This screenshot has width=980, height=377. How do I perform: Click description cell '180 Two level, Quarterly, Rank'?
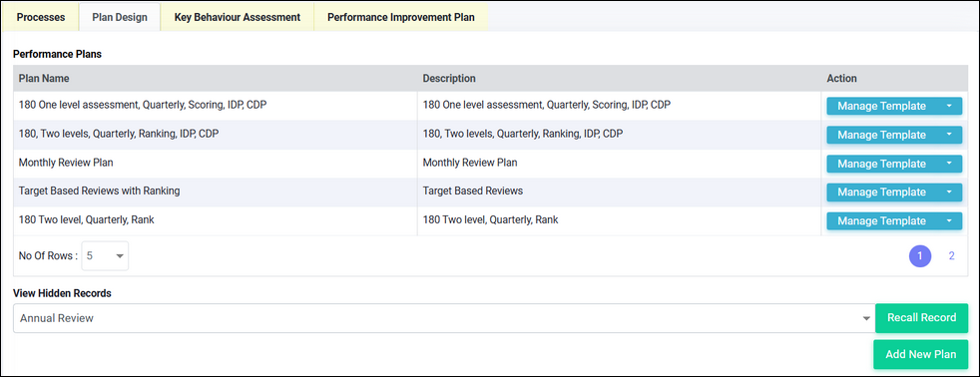pyautogui.click(x=491, y=220)
